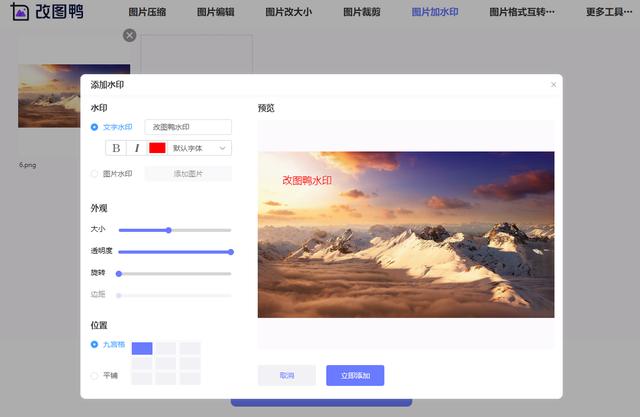Viewport: 640px width, 417px height.
Task: Click the empty add-image placeholder box
Action: coord(197,54)
